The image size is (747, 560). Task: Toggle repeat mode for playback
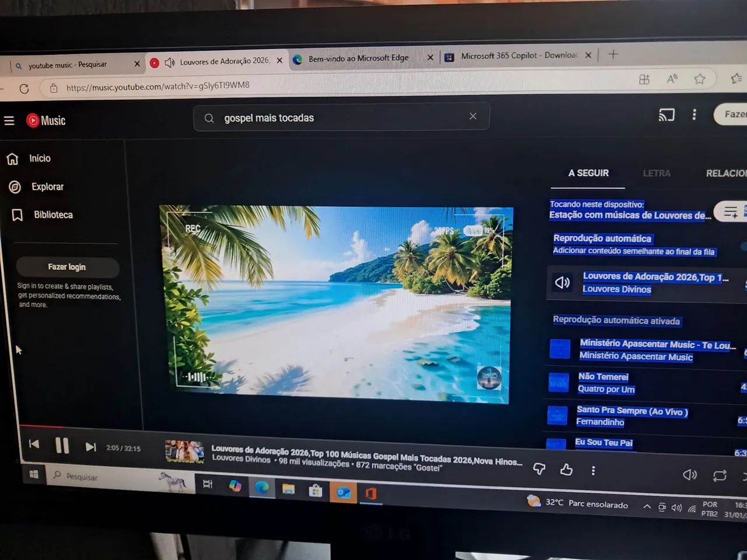click(x=719, y=475)
